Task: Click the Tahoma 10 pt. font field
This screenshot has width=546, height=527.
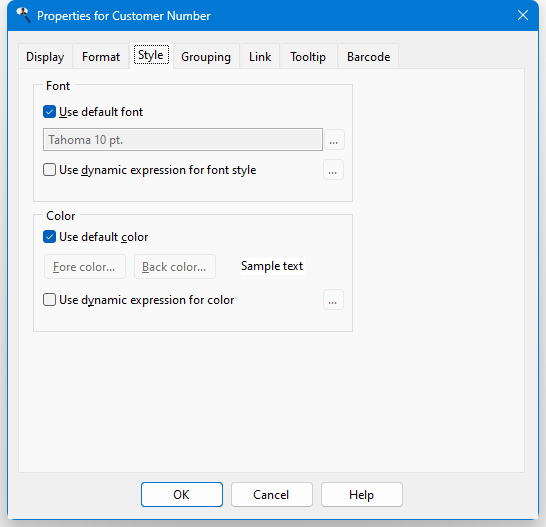Action: [183, 140]
